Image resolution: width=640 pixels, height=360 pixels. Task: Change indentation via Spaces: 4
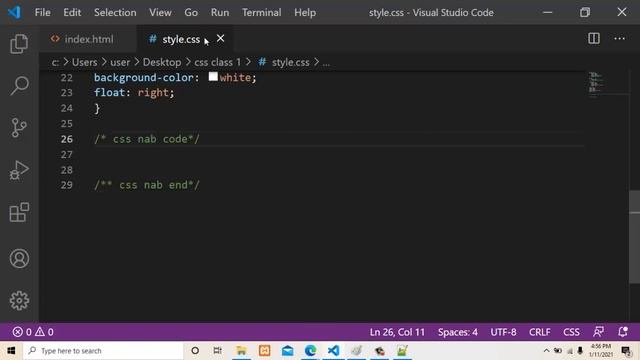pos(458,332)
